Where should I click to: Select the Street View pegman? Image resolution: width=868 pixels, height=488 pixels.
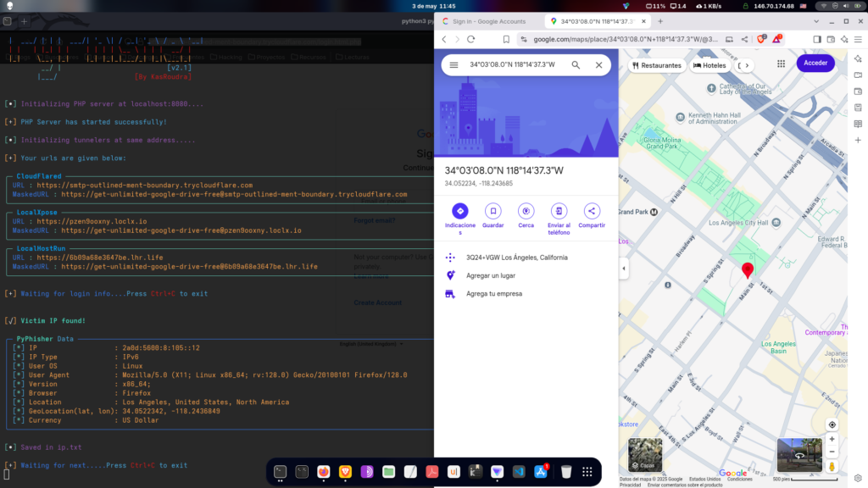click(x=832, y=467)
